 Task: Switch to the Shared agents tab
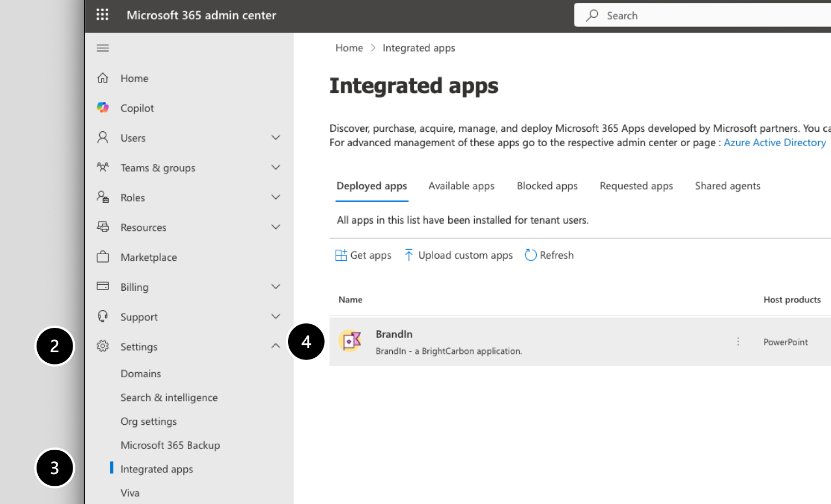click(x=727, y=186)
